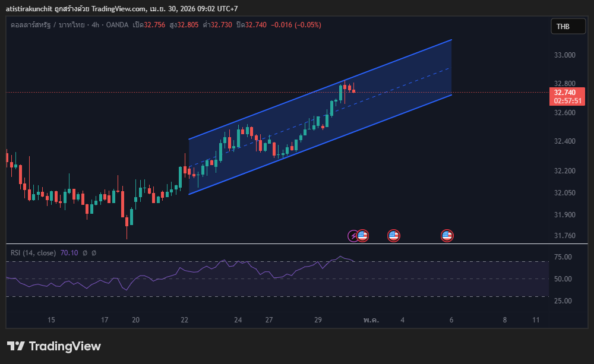The height and width of the screenshot is (364, 594).
Task: Click the rightmost US flag event icon
Action: (x=447, y=236)
